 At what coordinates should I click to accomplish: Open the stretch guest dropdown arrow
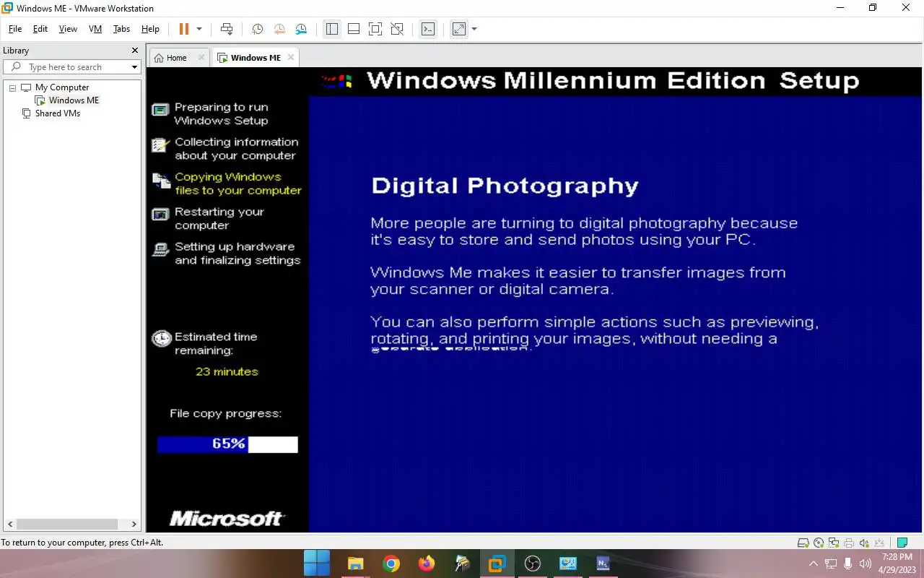[x=474, y=29]
